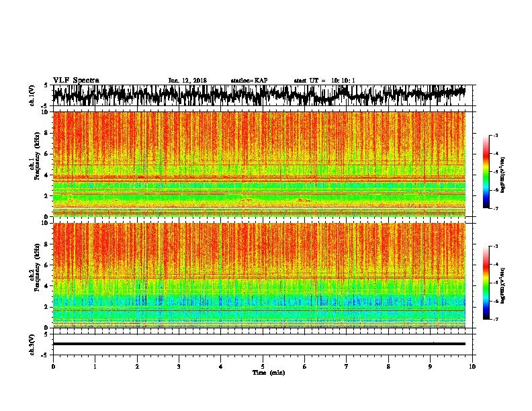Click the "Time (min)" axis title
This screenshot has height=411, width=532.
click(269, 373)
